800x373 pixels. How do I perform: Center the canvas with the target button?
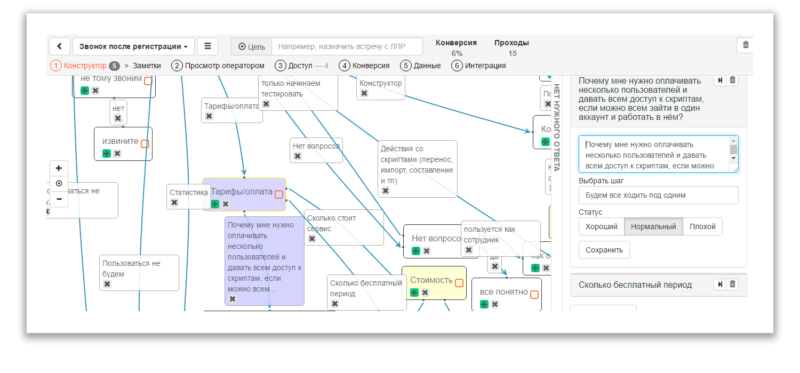[x=59, y=183]
